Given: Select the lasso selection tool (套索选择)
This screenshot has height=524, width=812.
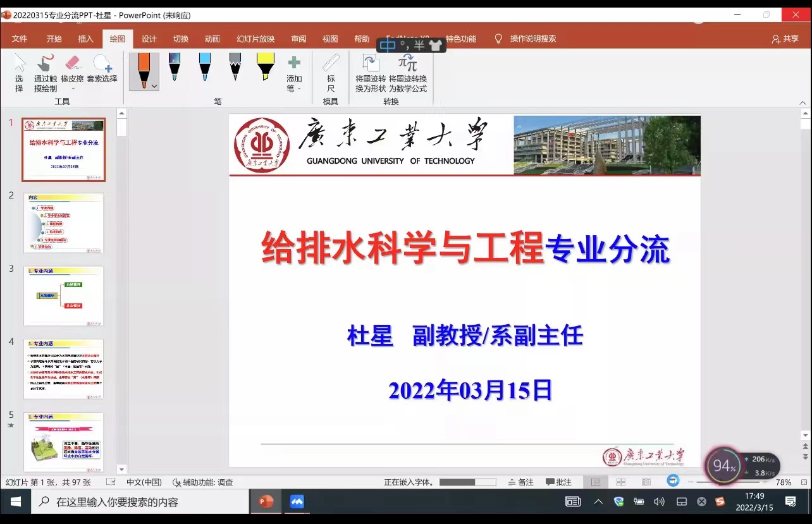Looking at the screenshot, I should 102,70.
